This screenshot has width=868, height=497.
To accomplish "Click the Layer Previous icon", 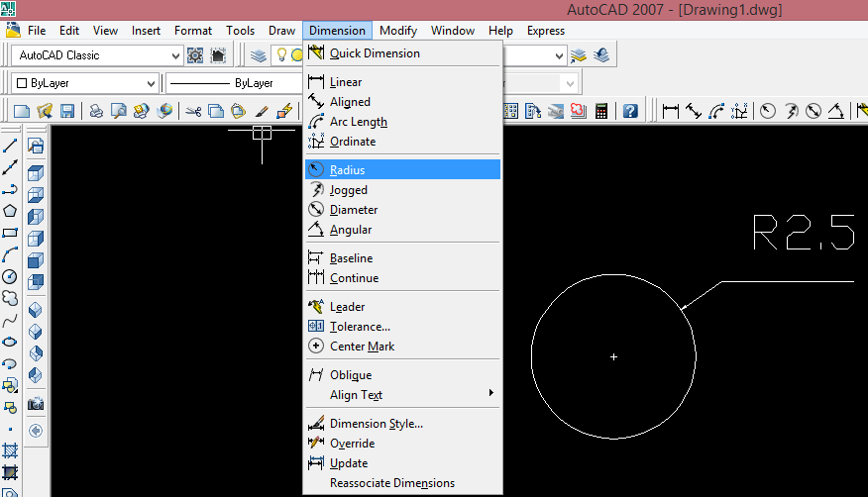I will [x=601, y=55].
